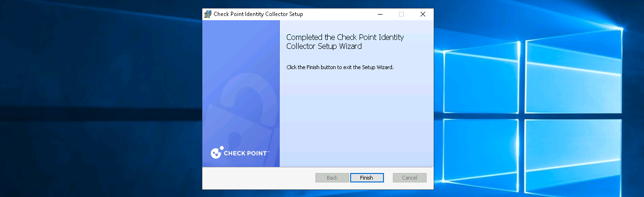This screenshot has width=644, height=197.
Task: Minimize the setup wizard window
Action: [379, 14]
